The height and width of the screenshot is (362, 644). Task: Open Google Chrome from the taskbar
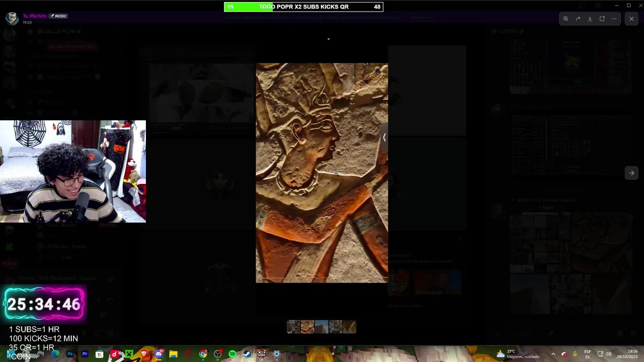tap(203, 354)
